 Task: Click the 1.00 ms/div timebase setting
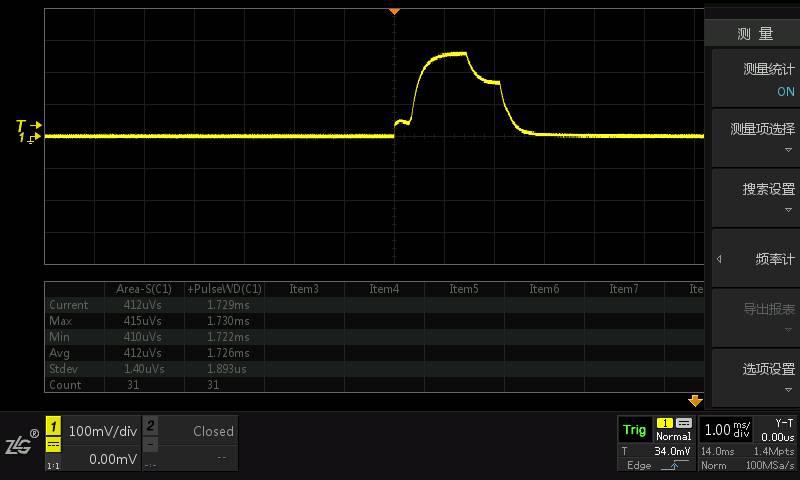click(727, 430)
